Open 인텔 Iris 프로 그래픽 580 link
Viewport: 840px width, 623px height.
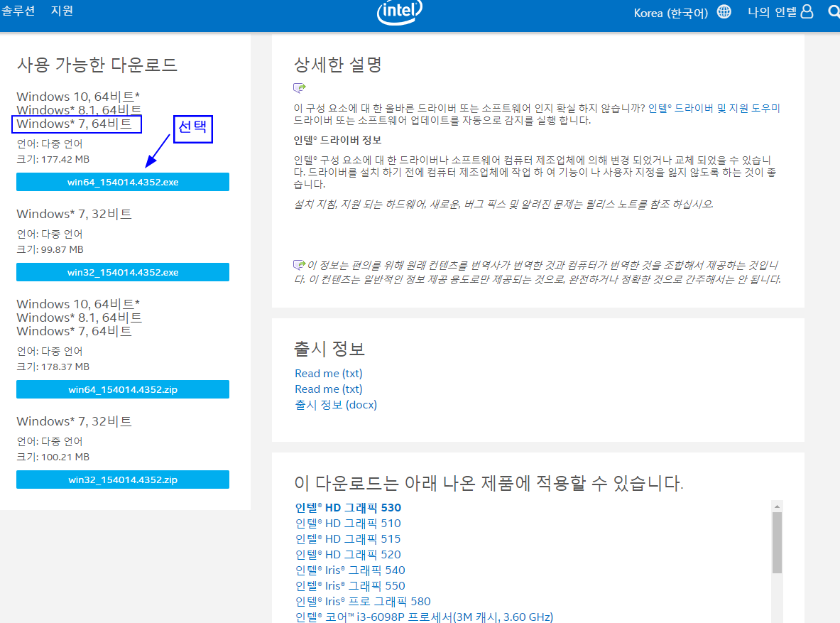(x=364, y=602)
